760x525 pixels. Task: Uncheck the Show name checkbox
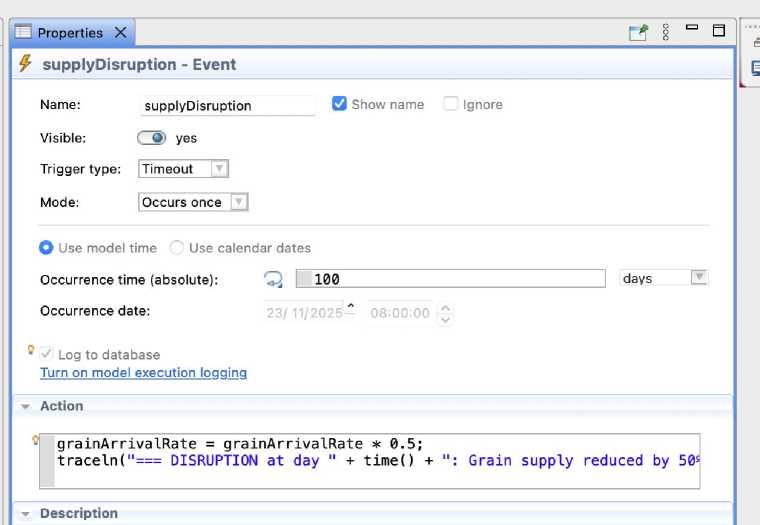(340, 104)
